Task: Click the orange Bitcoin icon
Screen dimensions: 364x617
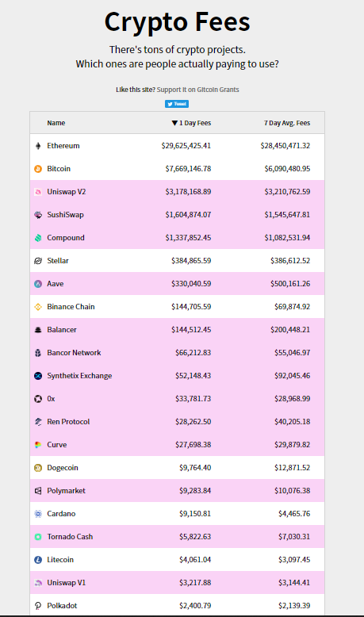Action: point(38,169)
